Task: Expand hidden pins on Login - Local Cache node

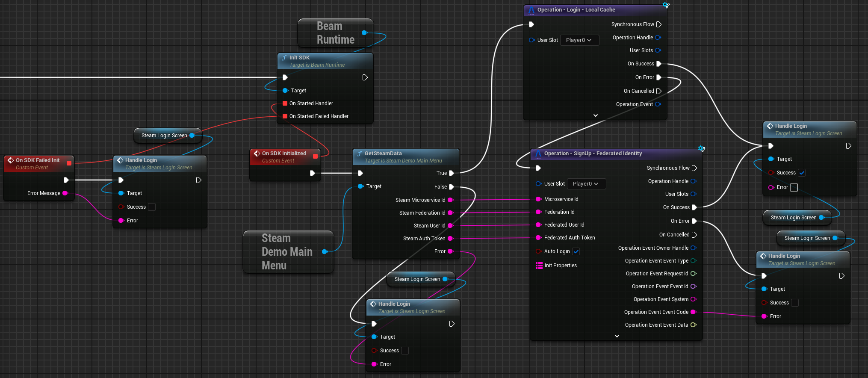Action: click(x=595, y=115)
